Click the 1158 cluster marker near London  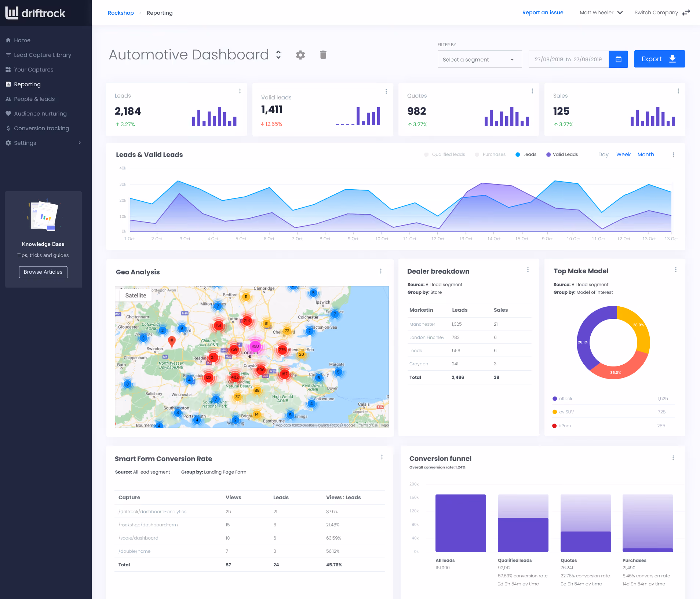[x=255, y=346]
